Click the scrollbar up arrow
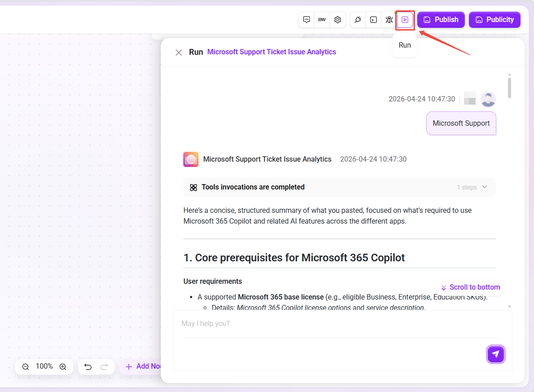The image size is (534, 392). click(x=509, y=75)
